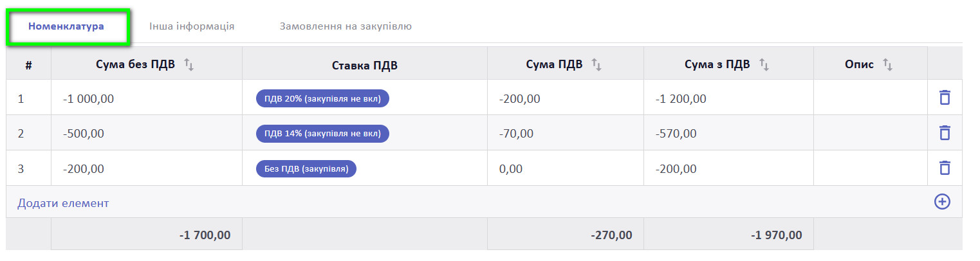
Task: Delete row 1 with trash icon
Action: [x=944, y=98]
